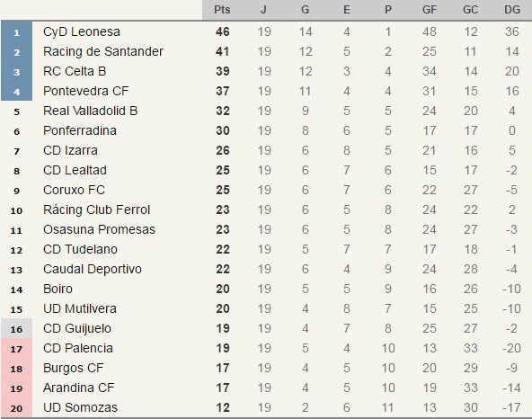
Task: Click the Ponferradina team name
Action: 80,130
